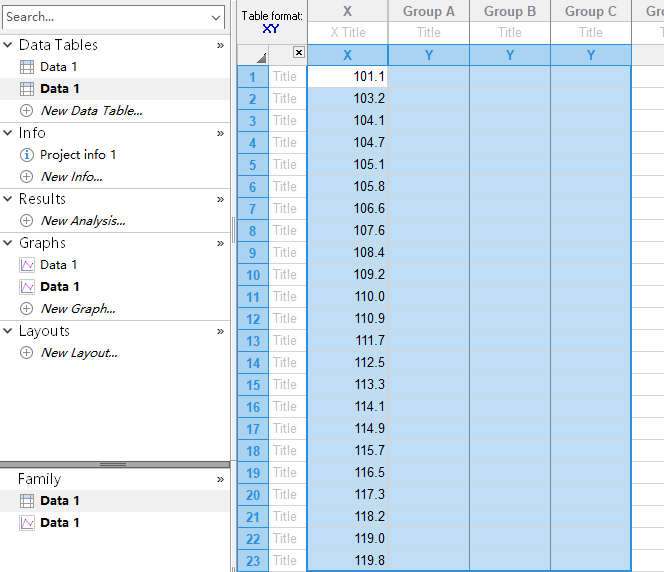This screenshot has height=572, width=664.
Task: Edit the X Title cell
Action: tap(347, 33)
